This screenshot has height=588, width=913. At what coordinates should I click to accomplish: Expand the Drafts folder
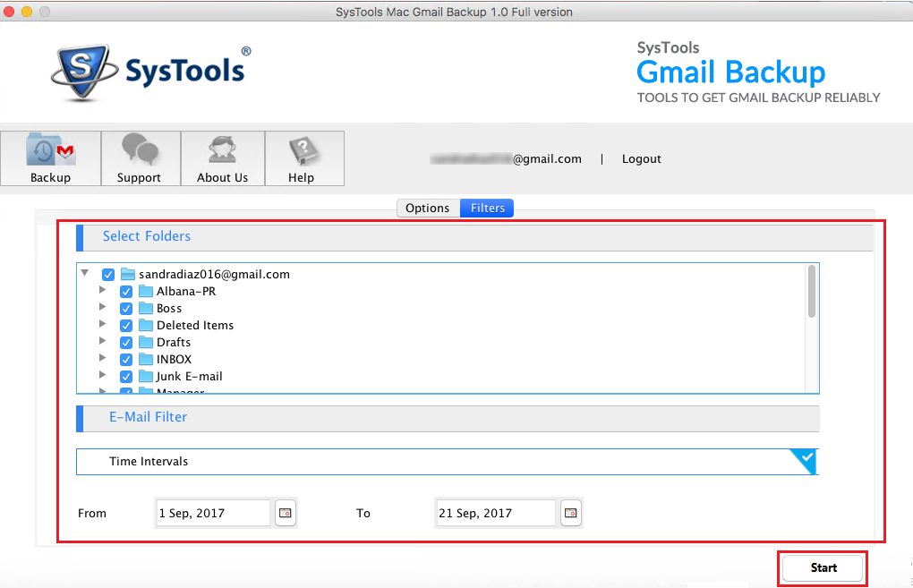pos(102,340)
